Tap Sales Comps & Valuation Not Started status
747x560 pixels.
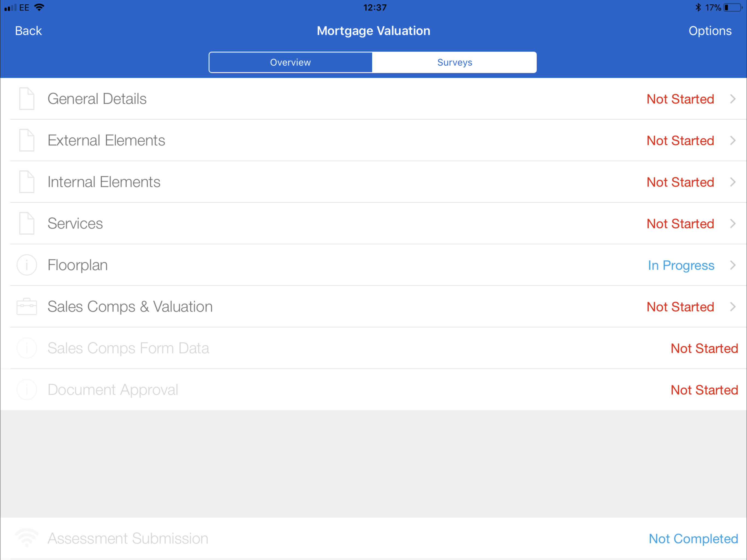click(x=680, y=307)
